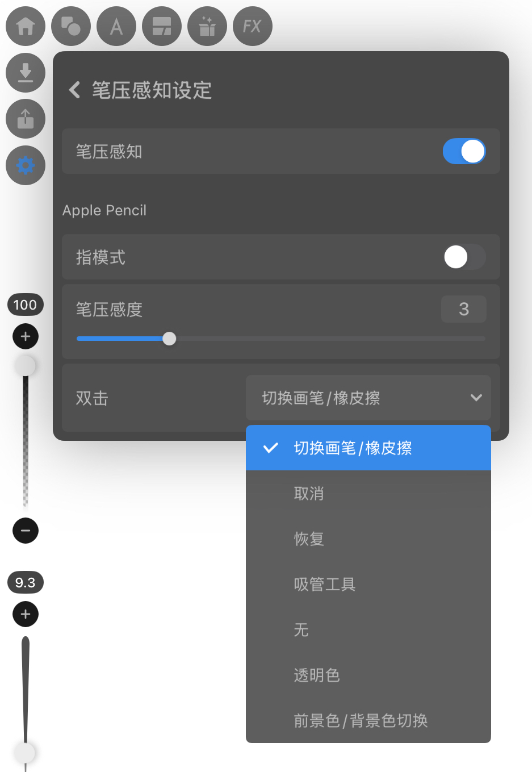Image resolution: width=532 pixels, height=772 pixels.
Task: Enable the 指模式 switch
Action: coord(464,257)
